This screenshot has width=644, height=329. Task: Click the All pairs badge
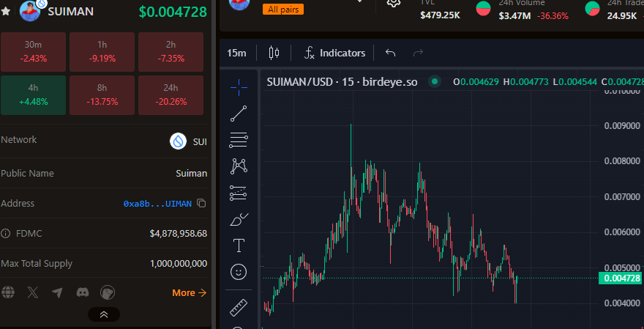[283, 9]
